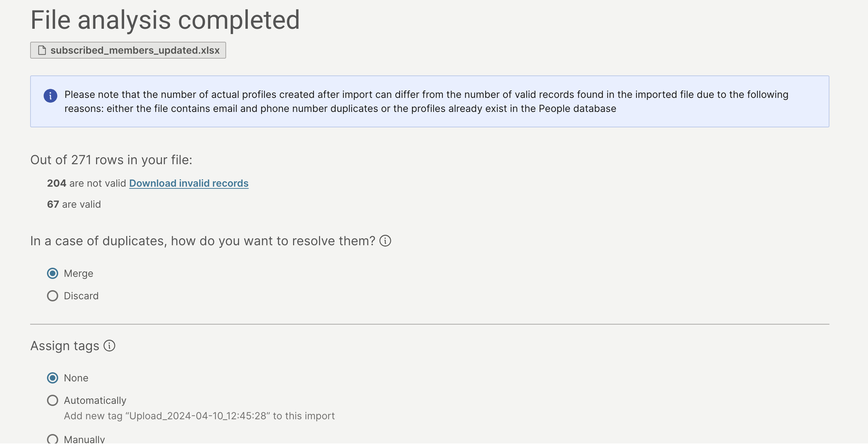Viewport: 868px width, 447px height.
Task: Click the "67 are valid" count text
Action: pos(74,205)
